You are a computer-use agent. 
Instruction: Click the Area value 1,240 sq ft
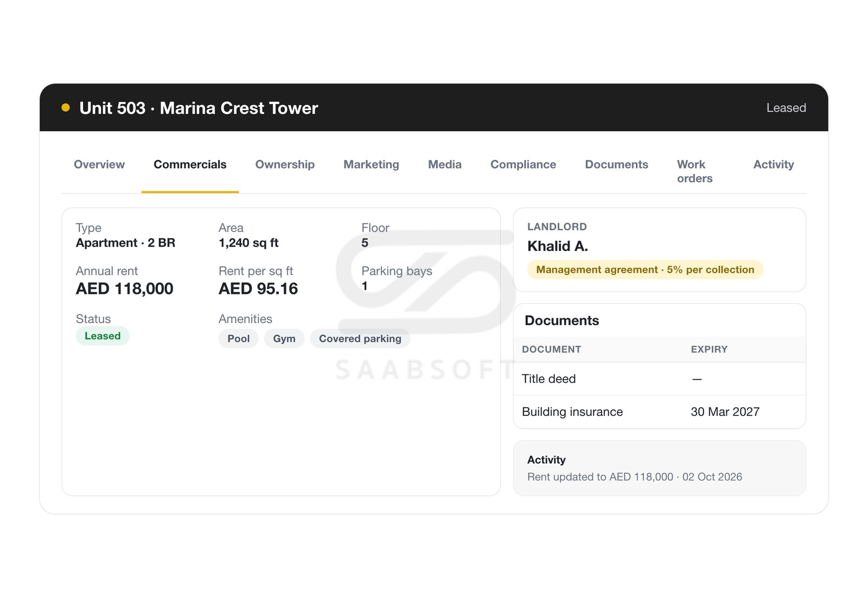click(248, 243)
